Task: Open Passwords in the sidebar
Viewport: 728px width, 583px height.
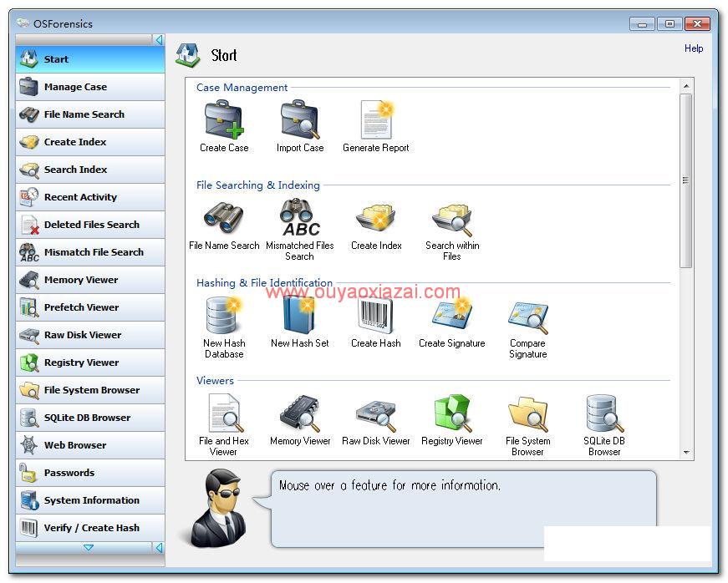Action: coord(90,473)
